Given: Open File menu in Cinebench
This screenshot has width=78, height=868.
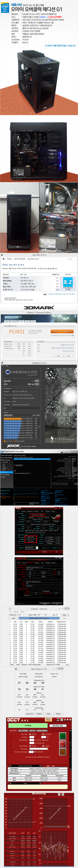Looking at the screenshot, I should pos(3,366).
